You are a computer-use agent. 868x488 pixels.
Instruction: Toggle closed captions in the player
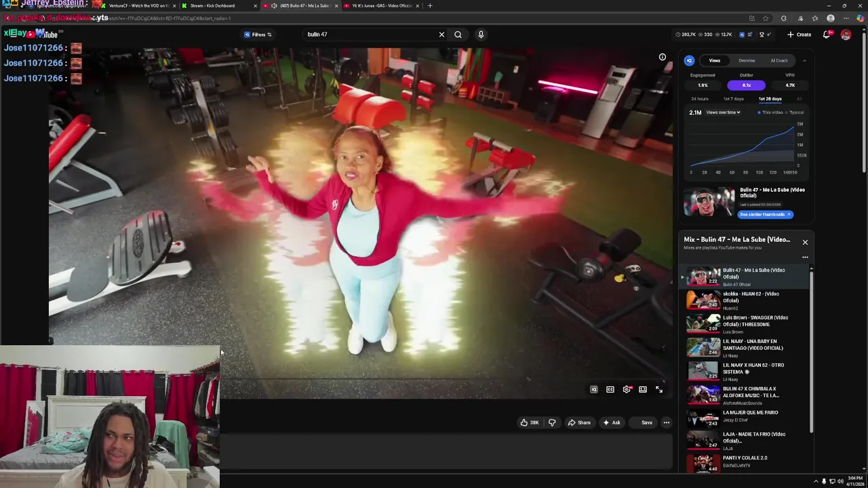coord(610,390)
